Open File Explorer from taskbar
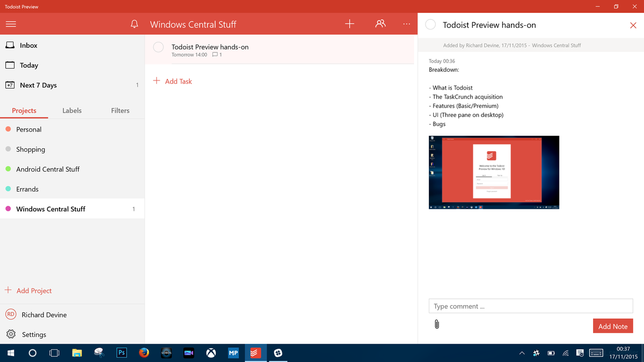This screenshot has width=644, height=362. click(77, 353)
